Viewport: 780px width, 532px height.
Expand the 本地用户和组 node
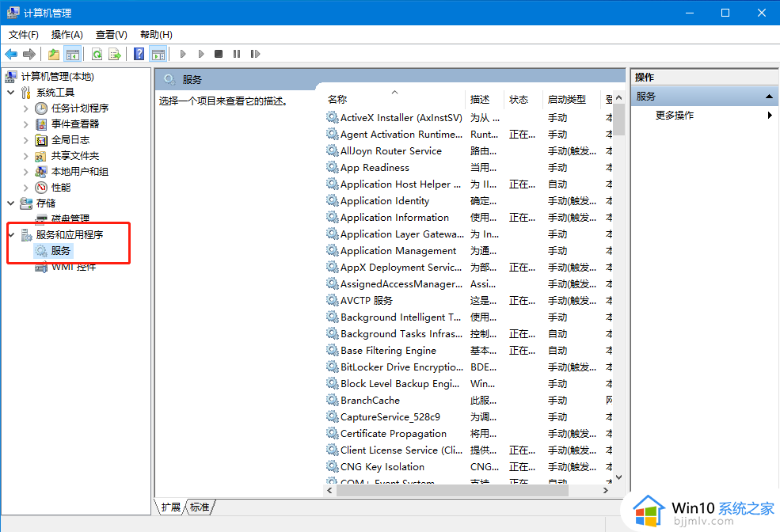pos(26,172)
